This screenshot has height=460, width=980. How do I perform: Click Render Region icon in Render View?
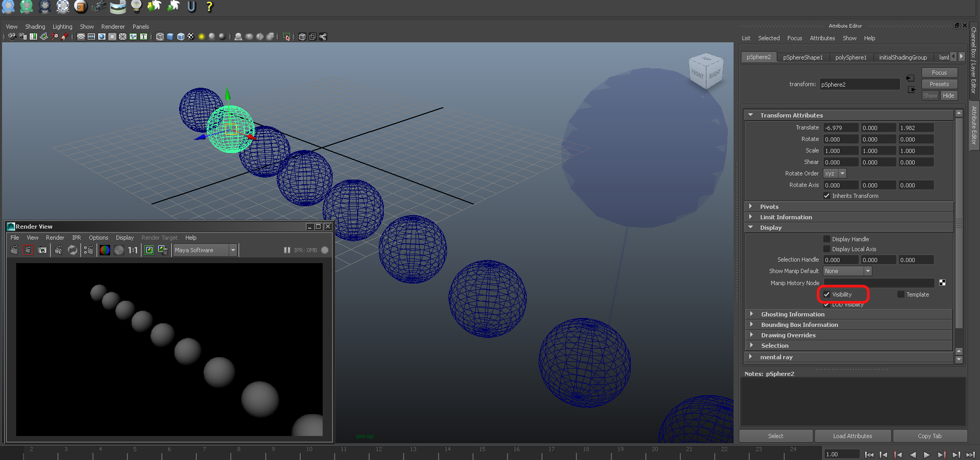point(28,250)
